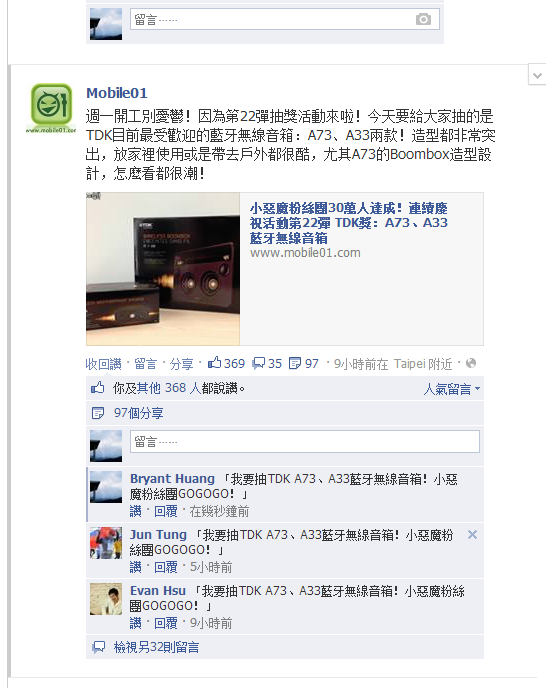Open the TDK speaker link thumbnail

[163, 269]
